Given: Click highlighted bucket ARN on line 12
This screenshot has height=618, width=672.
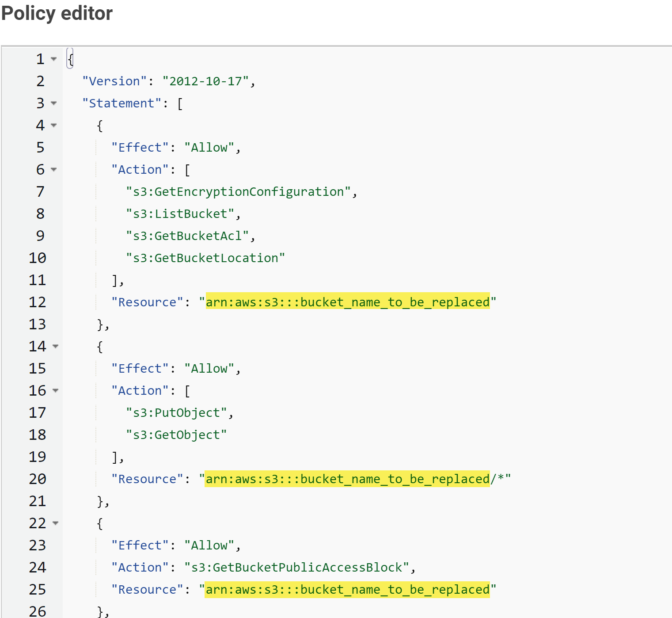Looking at the screenshot, I should click(x=348, y=302).
